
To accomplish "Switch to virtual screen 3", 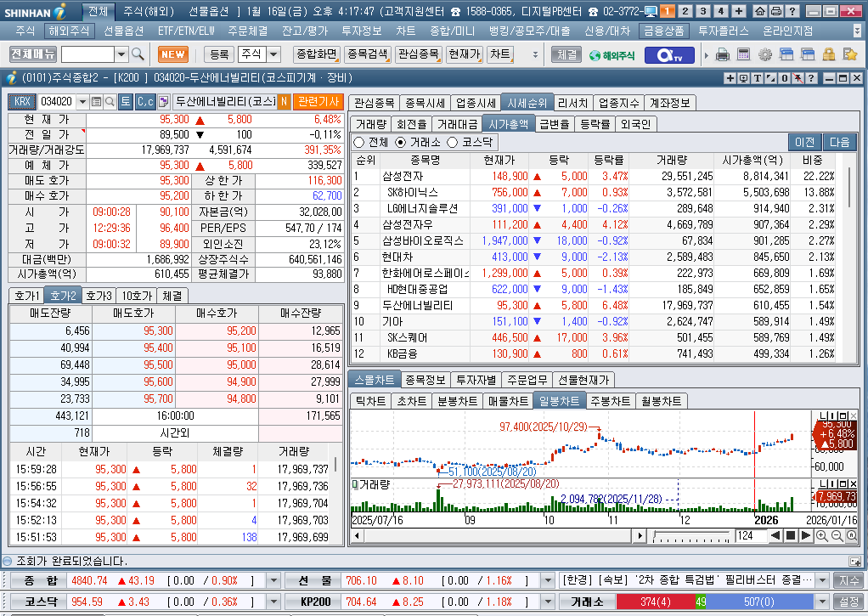I will coord(703,11).
